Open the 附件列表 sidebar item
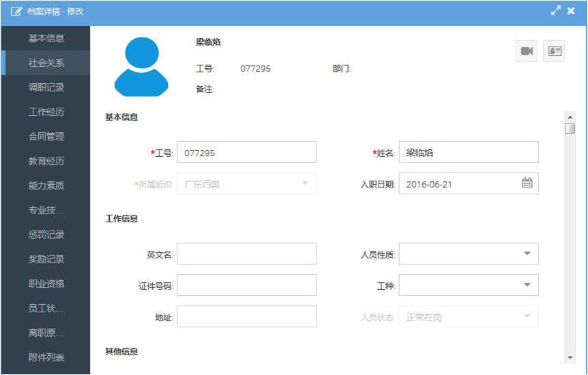This screenshot has height=375, width=588. pyautogui.click(x=46, y=357)
